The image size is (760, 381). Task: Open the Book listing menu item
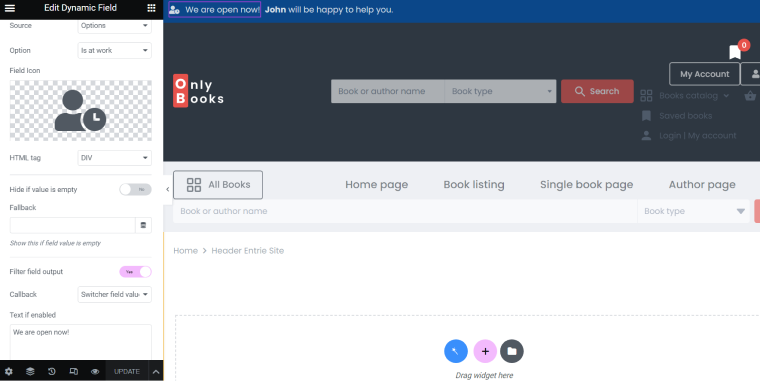pos(474,185)
